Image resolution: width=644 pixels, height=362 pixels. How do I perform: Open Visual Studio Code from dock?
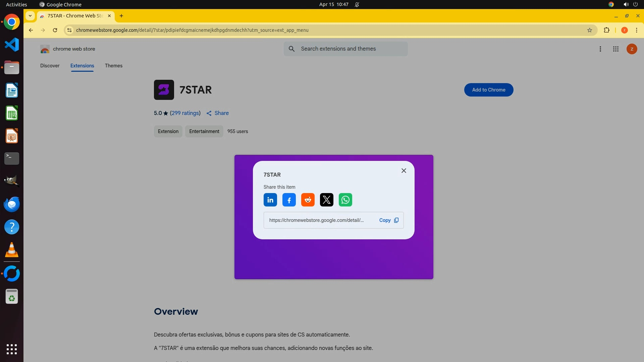click(12, 45)
